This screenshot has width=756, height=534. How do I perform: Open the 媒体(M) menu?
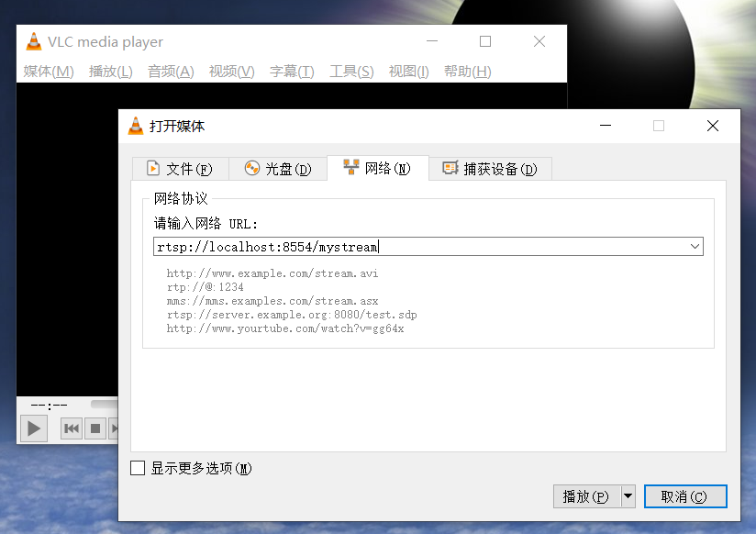click(x=49, y=72)
